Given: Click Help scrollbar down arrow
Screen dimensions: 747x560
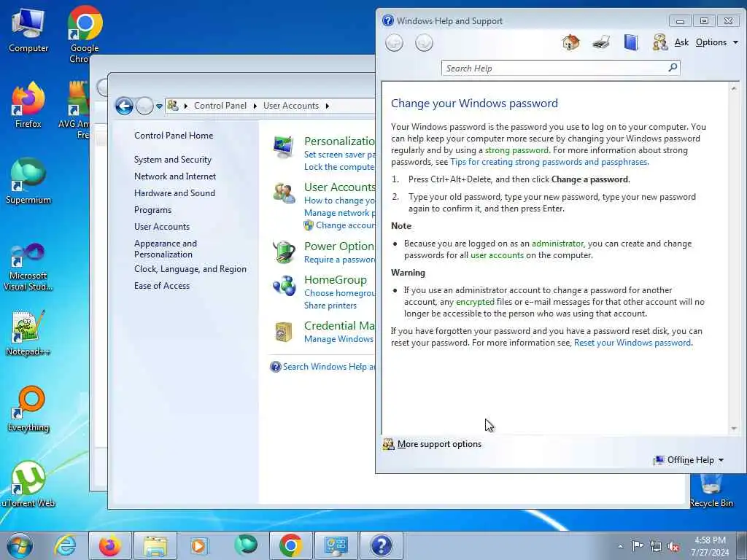Looking at the screenshot, I should [x=734, y=429].
